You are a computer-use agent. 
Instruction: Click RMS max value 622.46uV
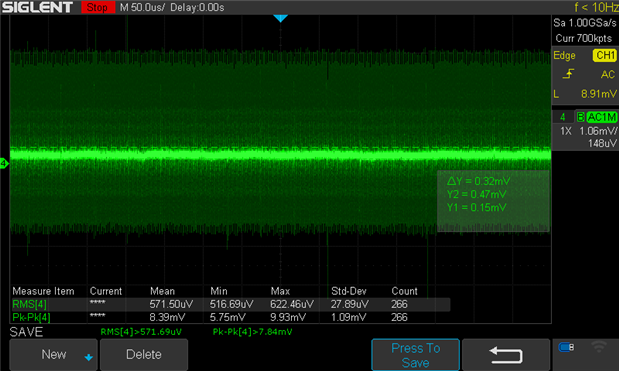pyautogui.click(x=292, y=304)
